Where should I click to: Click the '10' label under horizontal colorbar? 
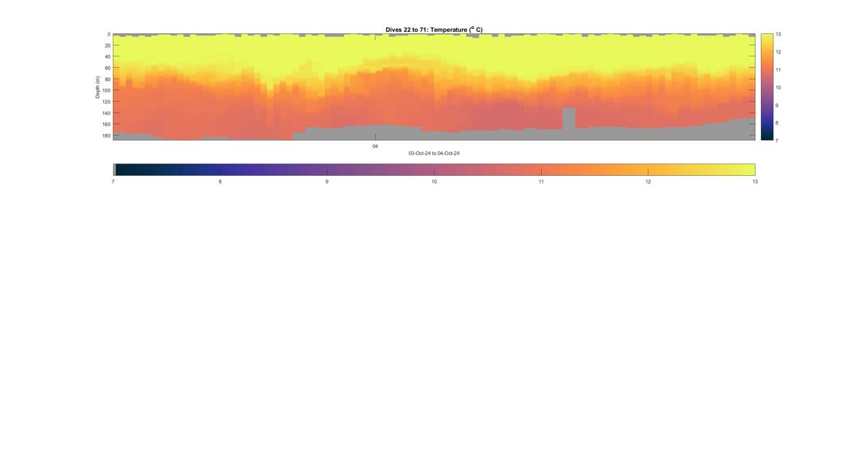click(x=434, y=182)
